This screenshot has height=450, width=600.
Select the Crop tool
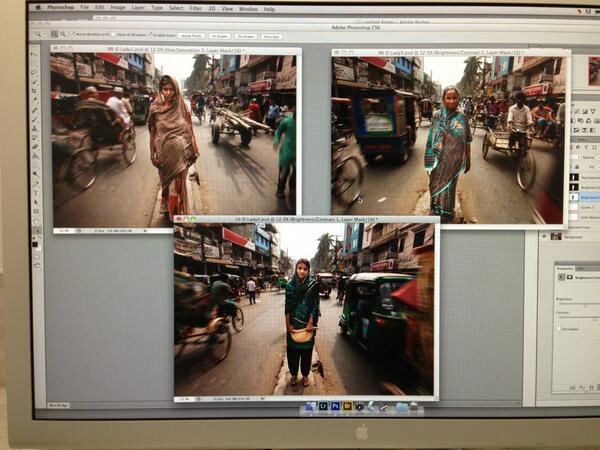35,91
